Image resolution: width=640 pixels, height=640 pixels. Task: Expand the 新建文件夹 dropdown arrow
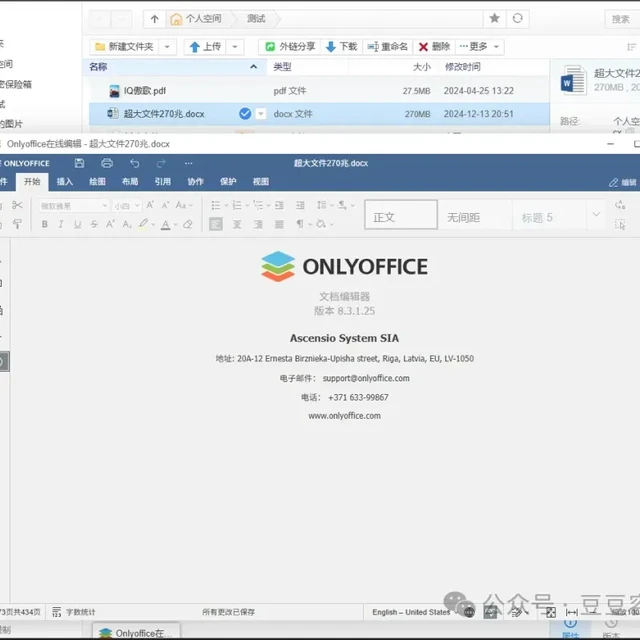167,46
